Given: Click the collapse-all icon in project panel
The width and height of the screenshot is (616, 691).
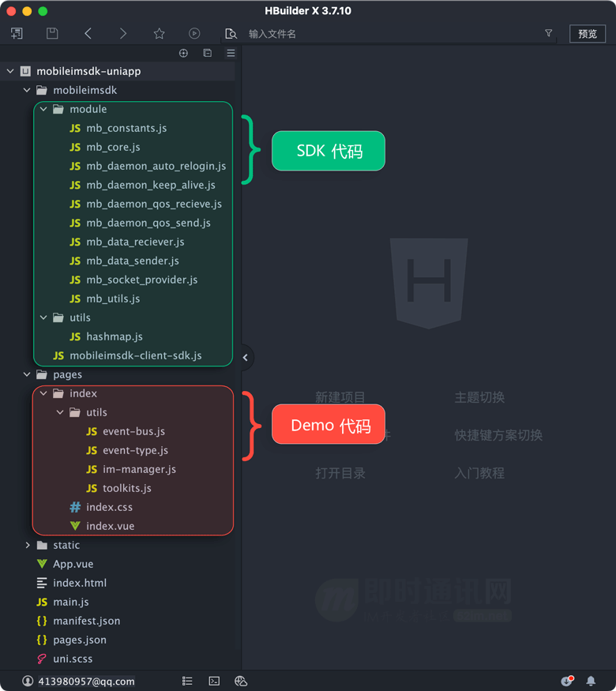Looking at the screenshot, I should (x=207, y=53).
